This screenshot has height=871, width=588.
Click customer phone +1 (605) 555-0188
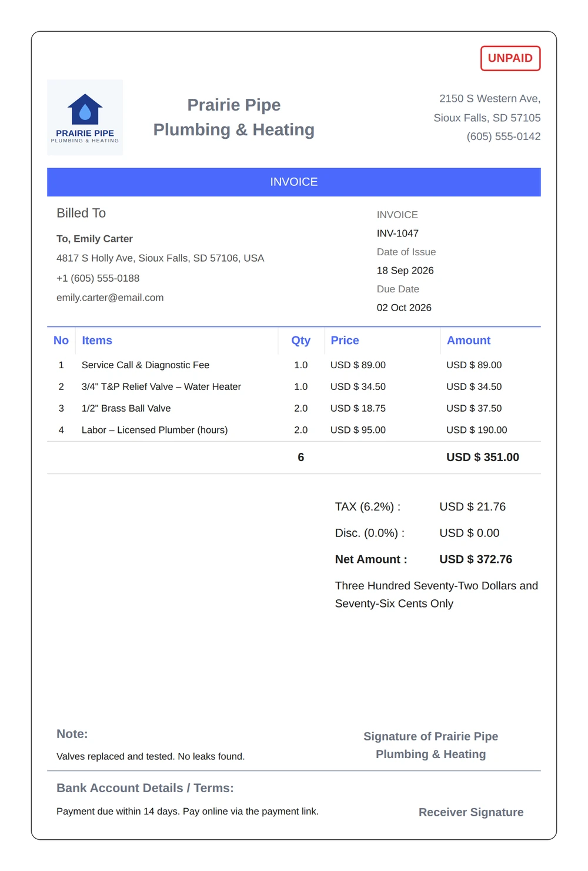point(98,278)
